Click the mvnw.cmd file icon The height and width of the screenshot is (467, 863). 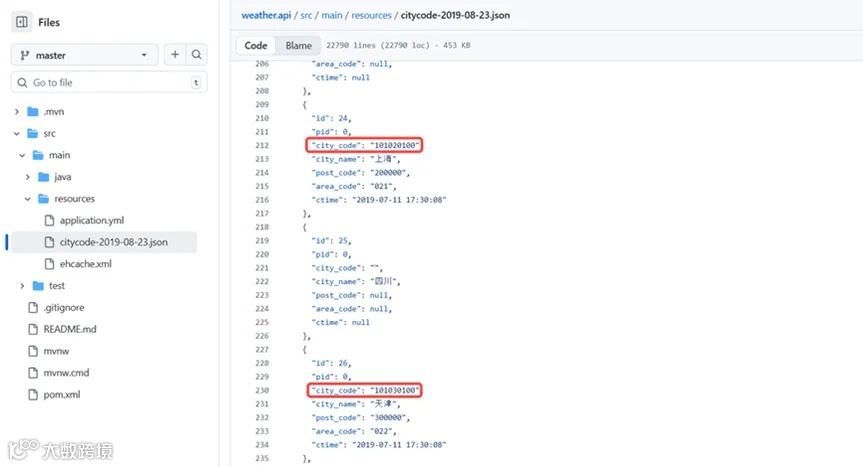click(x=33, y=372)
